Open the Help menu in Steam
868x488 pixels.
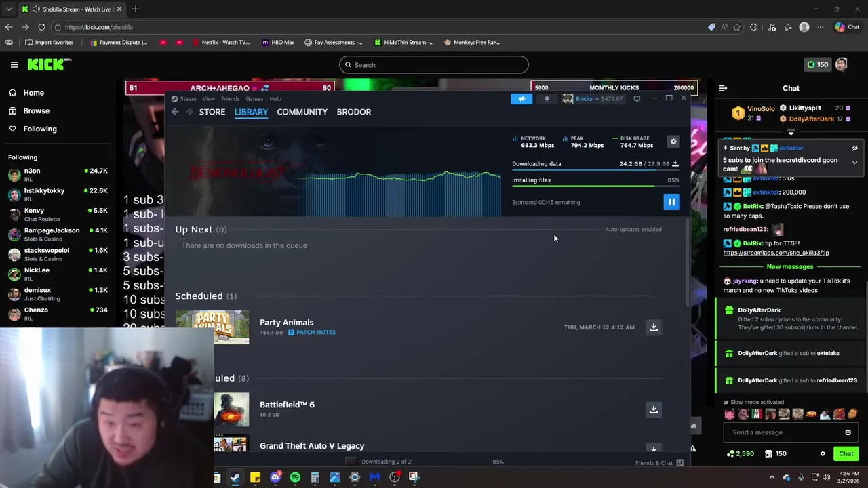(275, 99)
